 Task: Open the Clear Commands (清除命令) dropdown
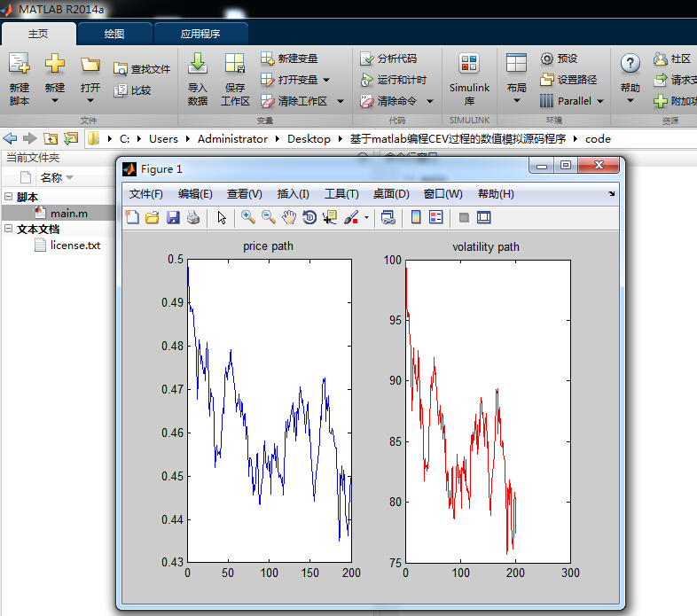tap(430, 101)
